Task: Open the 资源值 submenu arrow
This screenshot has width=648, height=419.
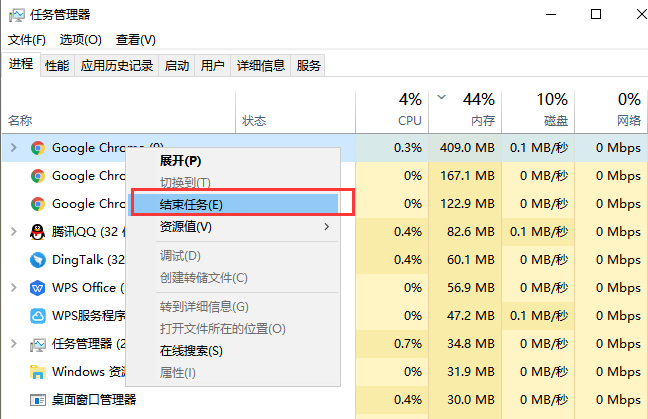Action: pyautogui.click(x=326, y=227)
